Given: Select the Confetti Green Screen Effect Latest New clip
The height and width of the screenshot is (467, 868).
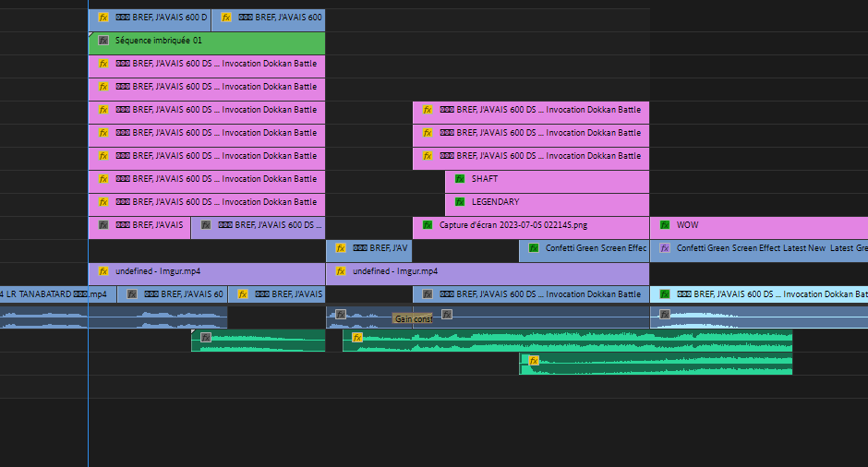Looking at the screenshot, I should pos(759,251).
